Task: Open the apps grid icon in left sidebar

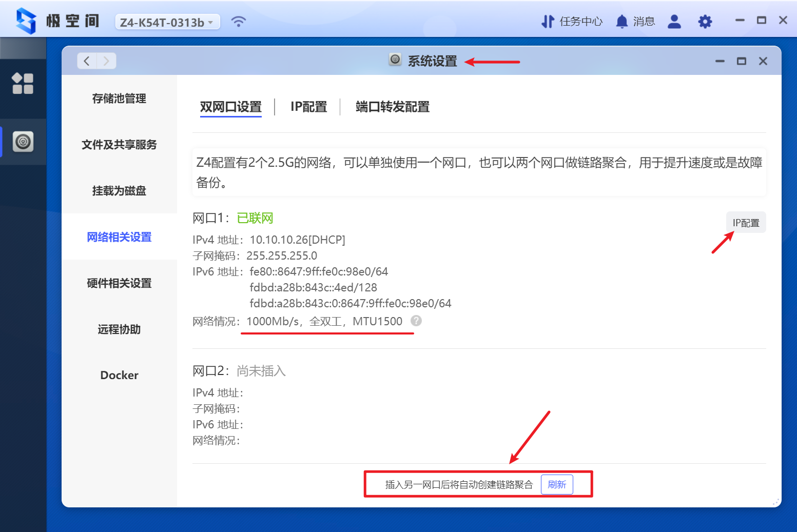Action: coord(23,83)
